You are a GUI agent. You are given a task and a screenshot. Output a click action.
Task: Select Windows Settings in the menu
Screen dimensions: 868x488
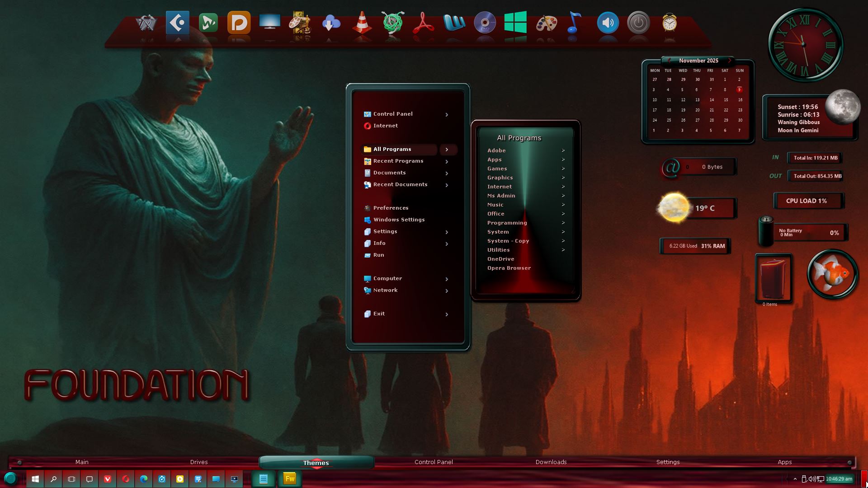[399, 220]
